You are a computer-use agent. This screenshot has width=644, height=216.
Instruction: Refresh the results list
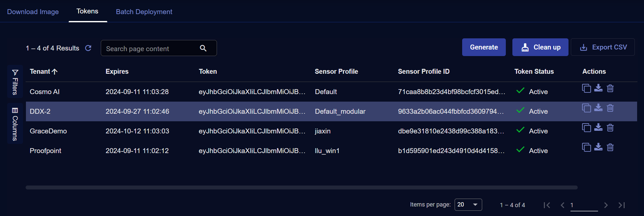pyautogui.click(x=88, y=48)
